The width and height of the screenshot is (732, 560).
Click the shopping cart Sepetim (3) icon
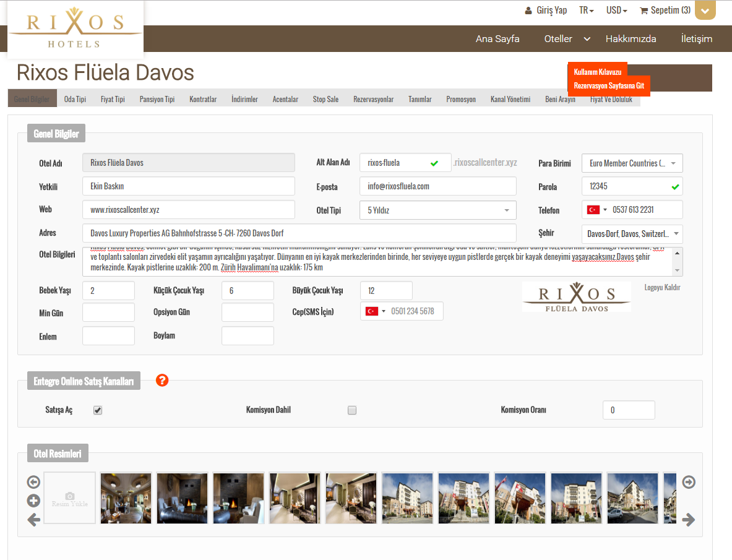click(x=644, y=11)
